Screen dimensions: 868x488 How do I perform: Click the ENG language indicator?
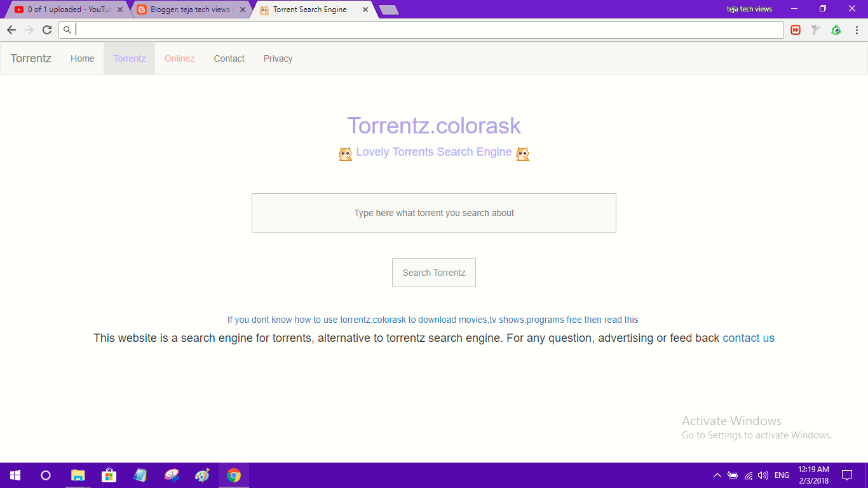tap(782, 475)
